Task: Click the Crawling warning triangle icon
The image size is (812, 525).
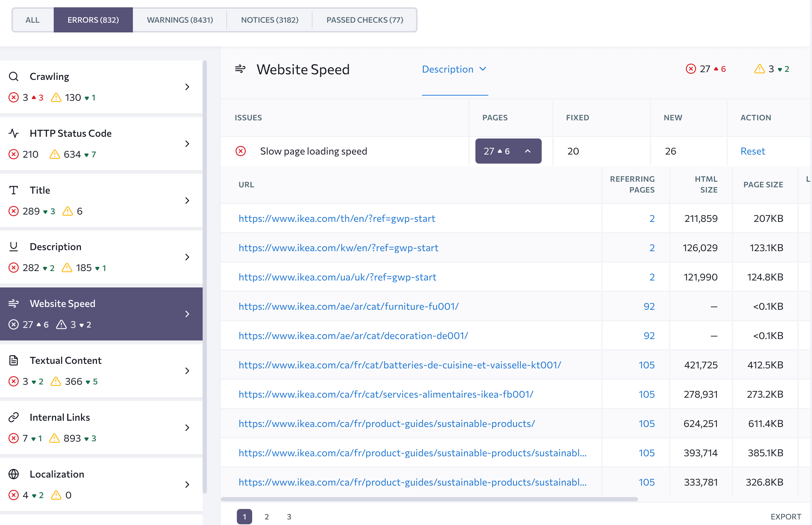Action: (56, 97)
